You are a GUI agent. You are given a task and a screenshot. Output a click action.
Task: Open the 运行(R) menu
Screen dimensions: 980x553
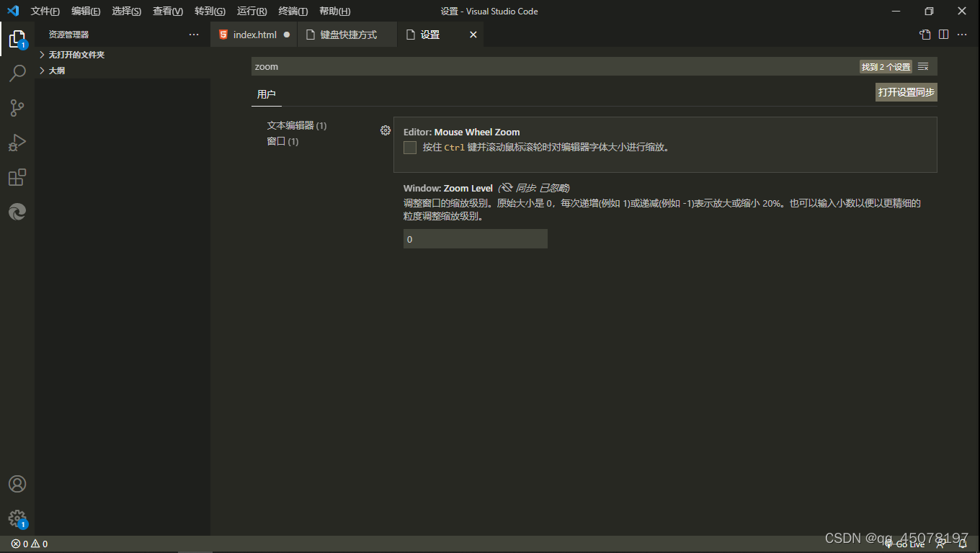click(251, 11)
